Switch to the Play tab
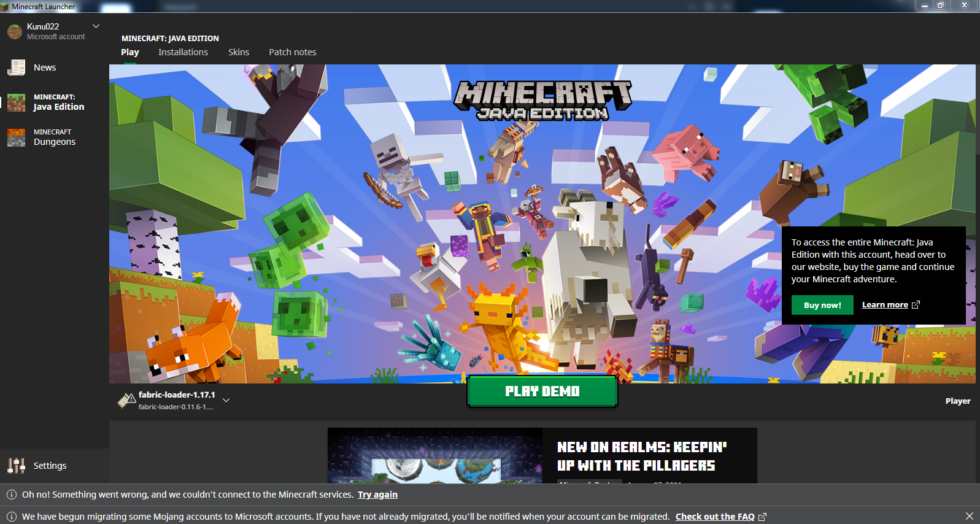This screenshot has height=524, width=980. [130, 52]
